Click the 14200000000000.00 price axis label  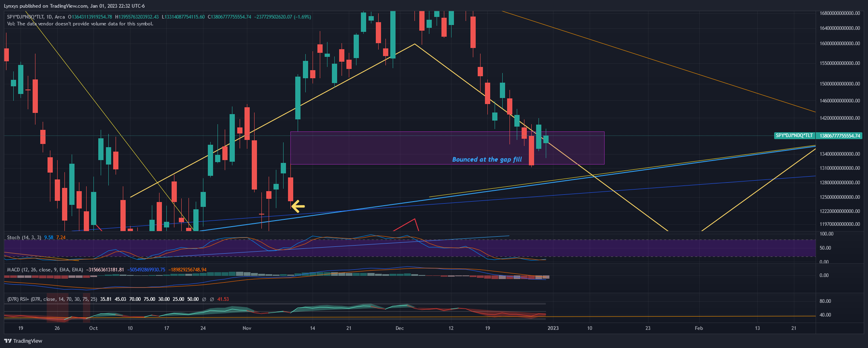[839, 118]
